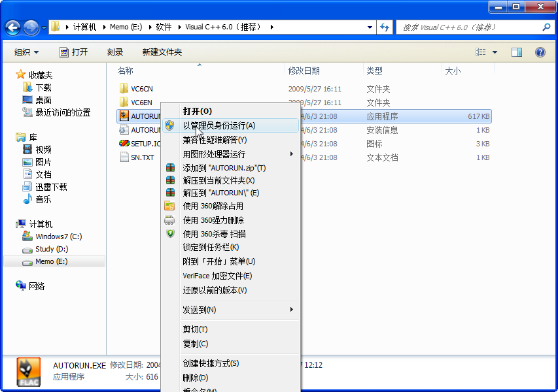Sort by the 修改日期 column header
The image size is (558, 392).
(x=324, y=71)
